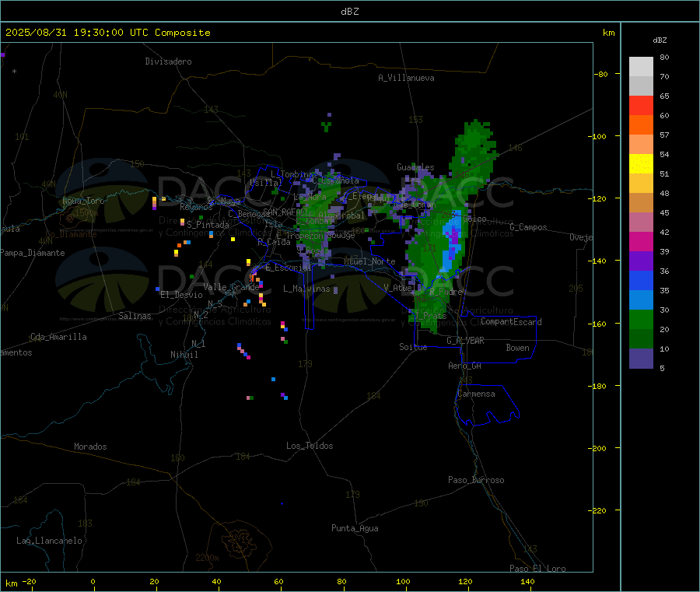Click the Agua_Toro label on map

(83, 201)
